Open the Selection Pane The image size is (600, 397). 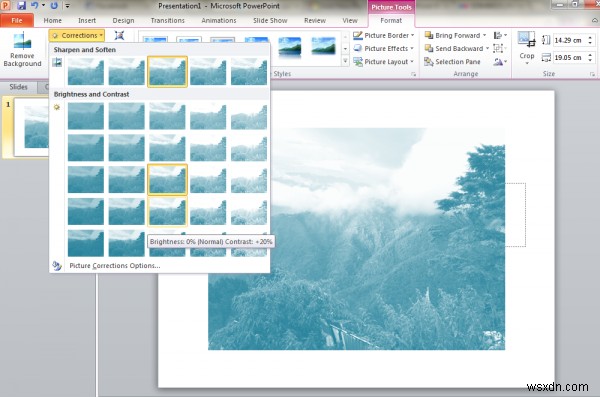tap(452, 62)
